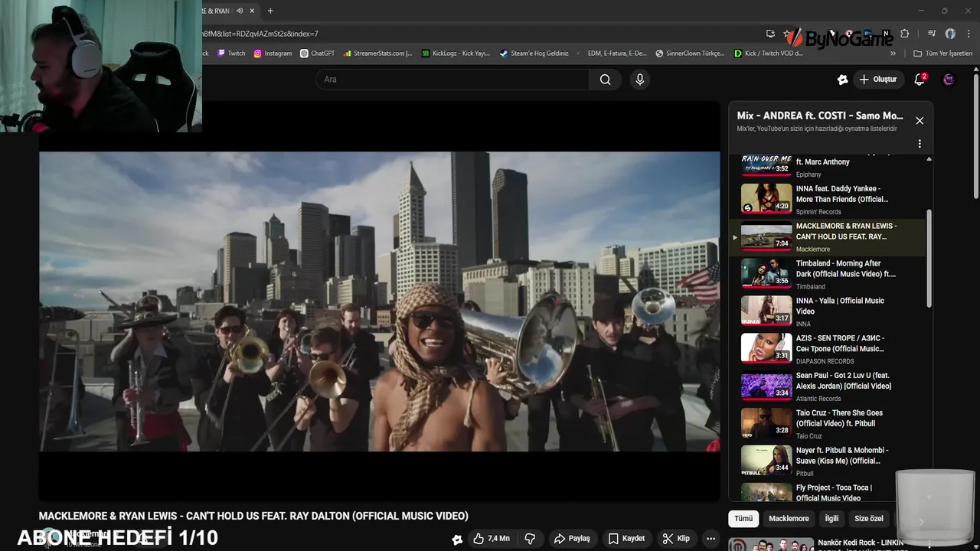Open the Kick / Twitch VOD bookmark

pyautogui.click(x=768, y=54)
